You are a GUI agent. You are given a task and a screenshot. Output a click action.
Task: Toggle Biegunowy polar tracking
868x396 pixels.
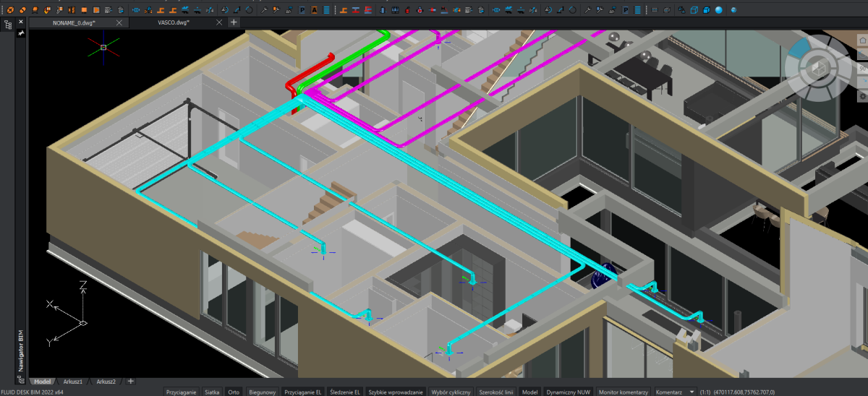262,392
